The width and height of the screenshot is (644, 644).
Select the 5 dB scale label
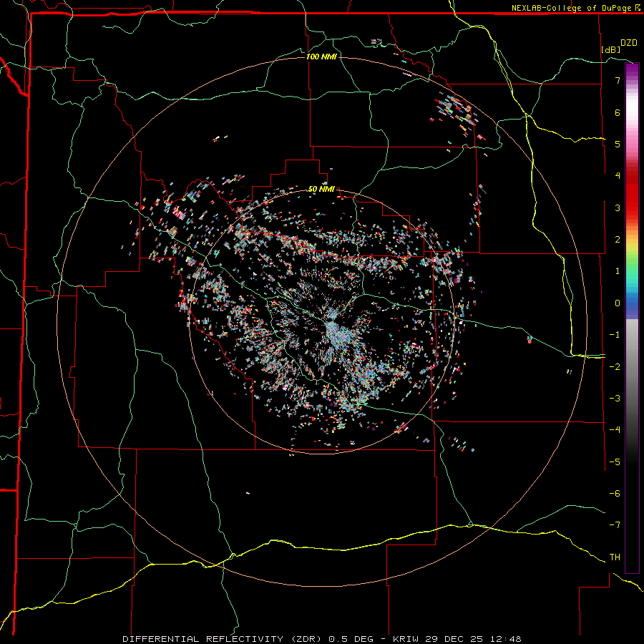click(x=618, y=144)
